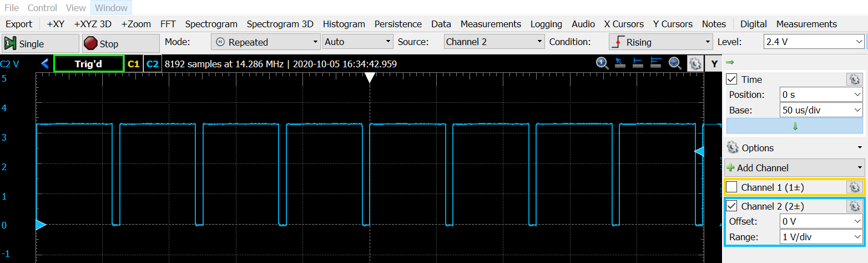The height and width of the screenshot is (263, 868).
Task: Add an +XYZ 3D view
Action: point(93,24)
